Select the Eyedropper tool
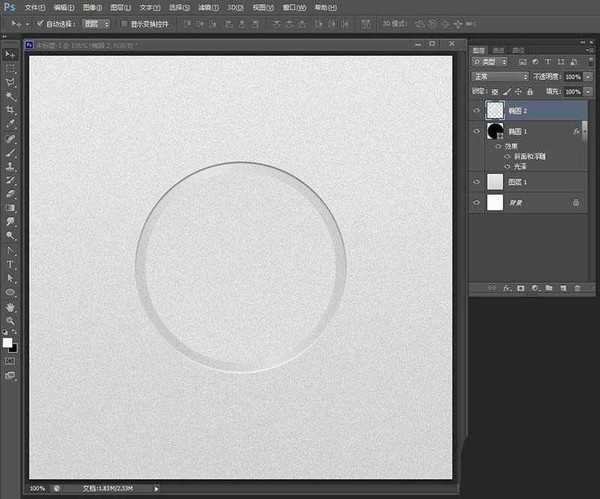Viewport: 600px width, 499px height. click(x=10, y=124)
